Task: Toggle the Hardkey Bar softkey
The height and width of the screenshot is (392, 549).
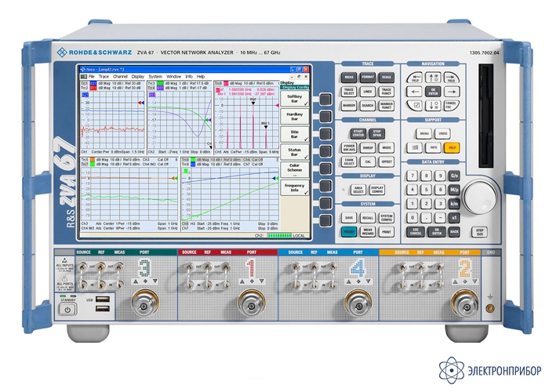Action: pyautogui.click(x=294, y=117)
